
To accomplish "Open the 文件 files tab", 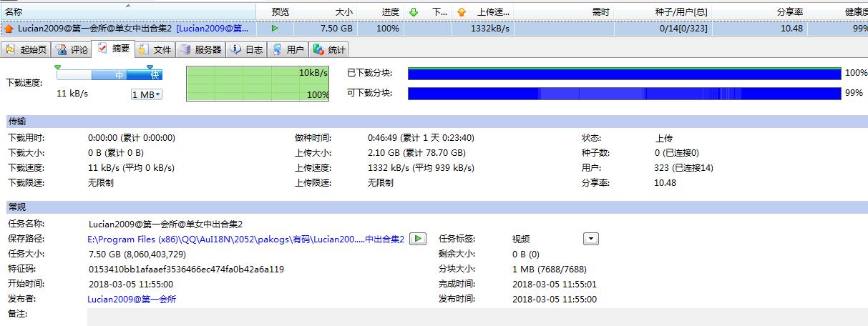I will [155, 49].
